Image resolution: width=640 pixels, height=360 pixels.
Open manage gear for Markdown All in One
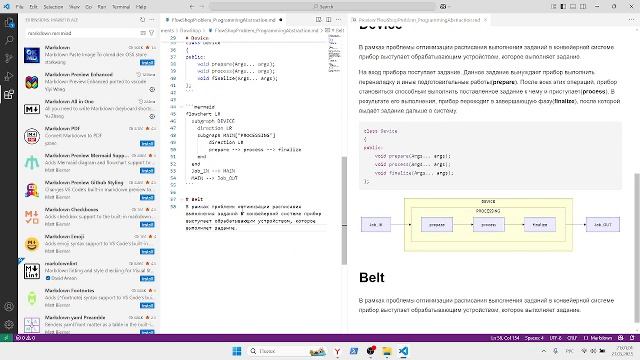tap(152, 116)
